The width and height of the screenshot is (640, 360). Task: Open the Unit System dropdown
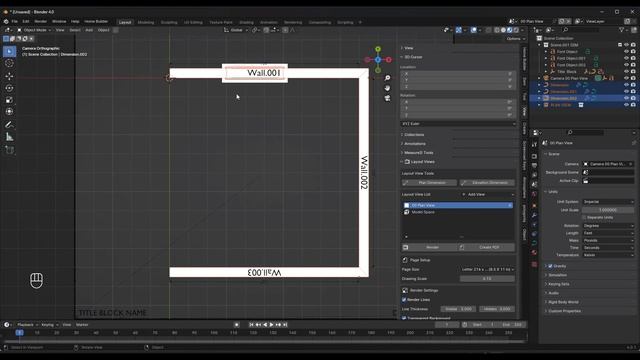pos(608,202)
